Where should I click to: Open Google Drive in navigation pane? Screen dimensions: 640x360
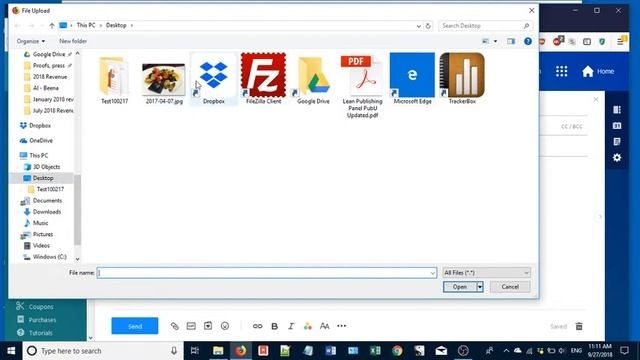click(x=48, y=54)
